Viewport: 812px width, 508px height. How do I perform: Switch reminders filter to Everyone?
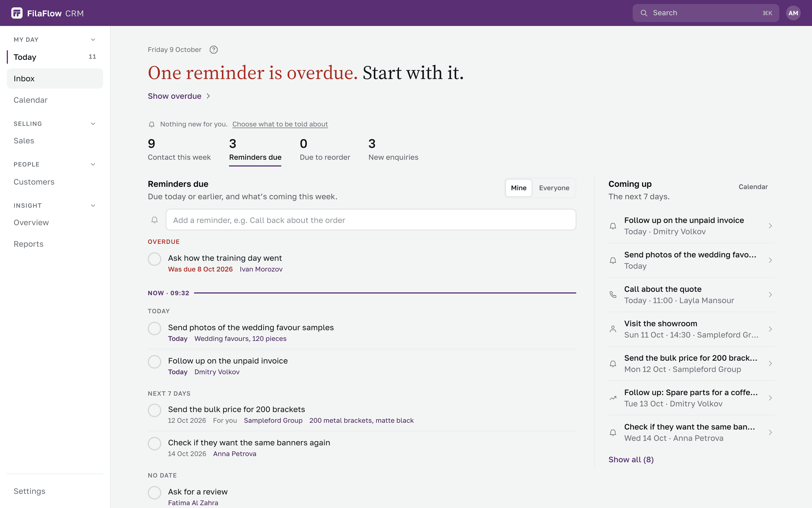[x=554, y=188]
